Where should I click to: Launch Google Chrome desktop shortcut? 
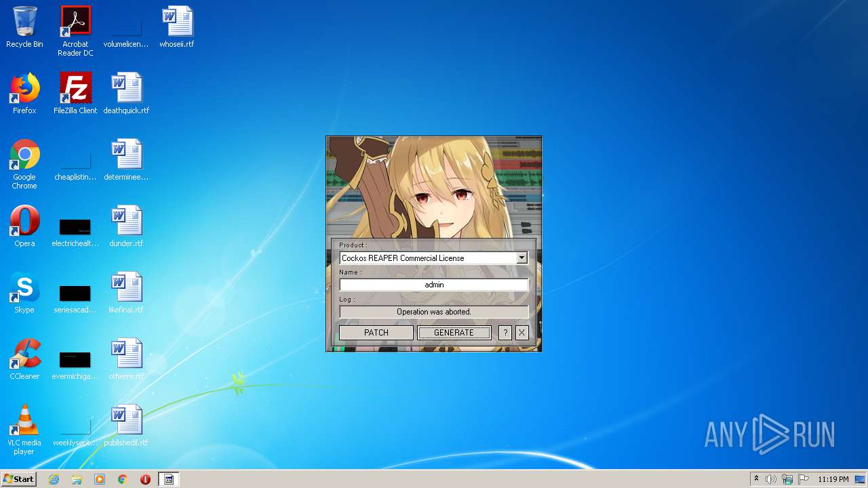pos(24,164)
